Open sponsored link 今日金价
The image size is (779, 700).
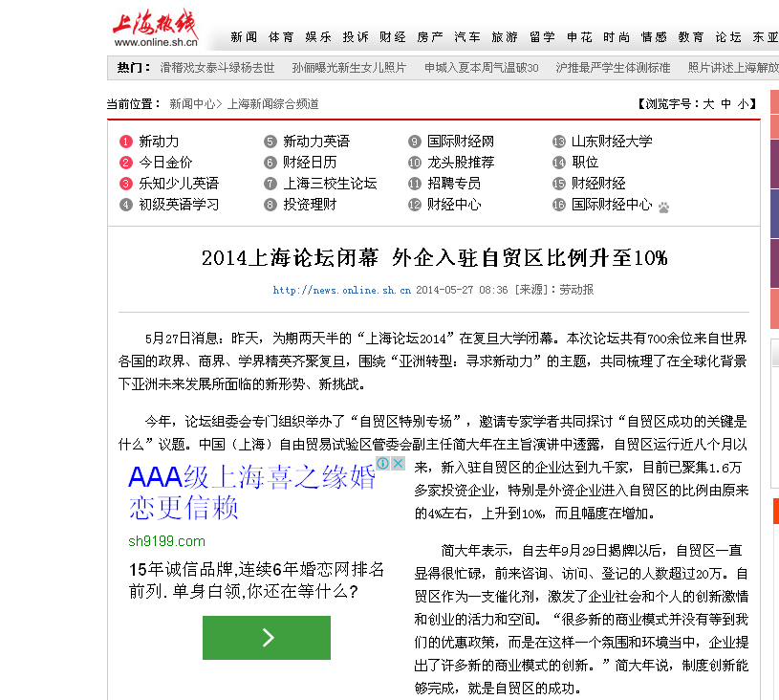165,163
